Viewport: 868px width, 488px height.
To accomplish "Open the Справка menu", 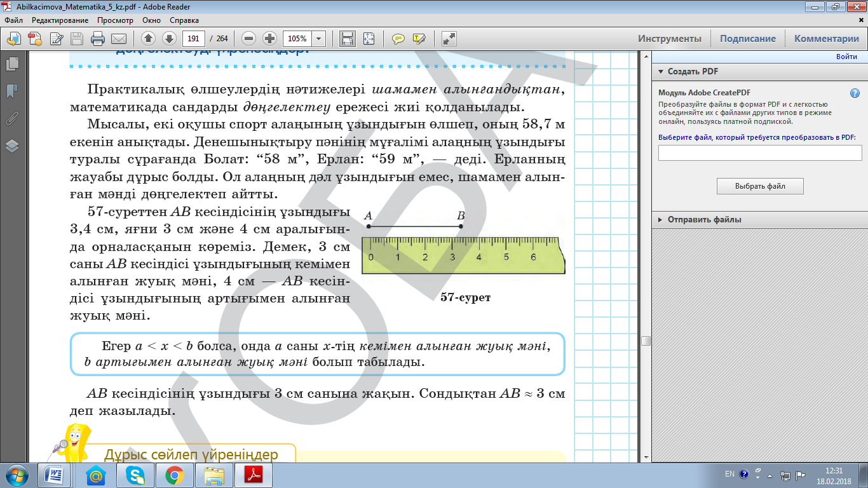I will tap(184, 20).
